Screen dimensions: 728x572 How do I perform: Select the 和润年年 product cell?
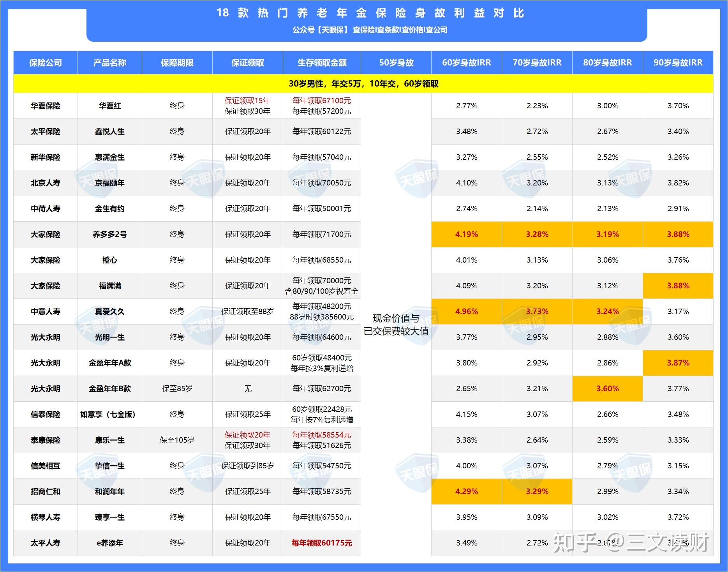click(110, 492)
